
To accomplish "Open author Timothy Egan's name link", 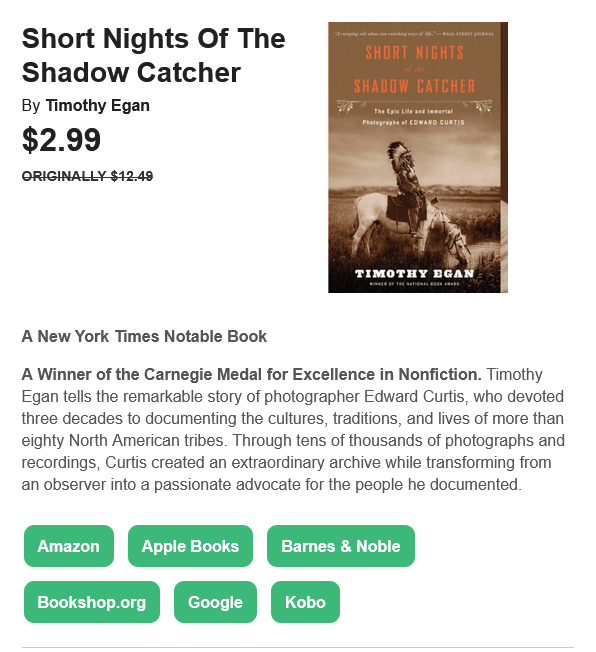I will (97, 106).
